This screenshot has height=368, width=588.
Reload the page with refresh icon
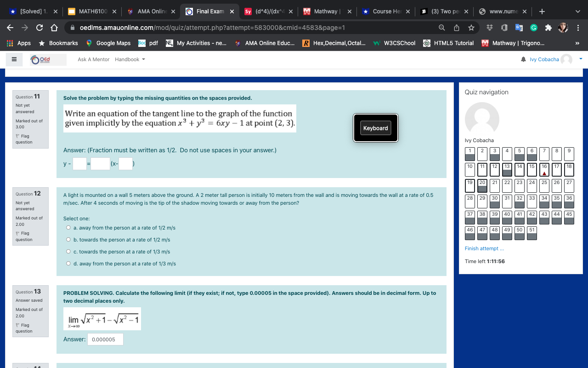40,28
